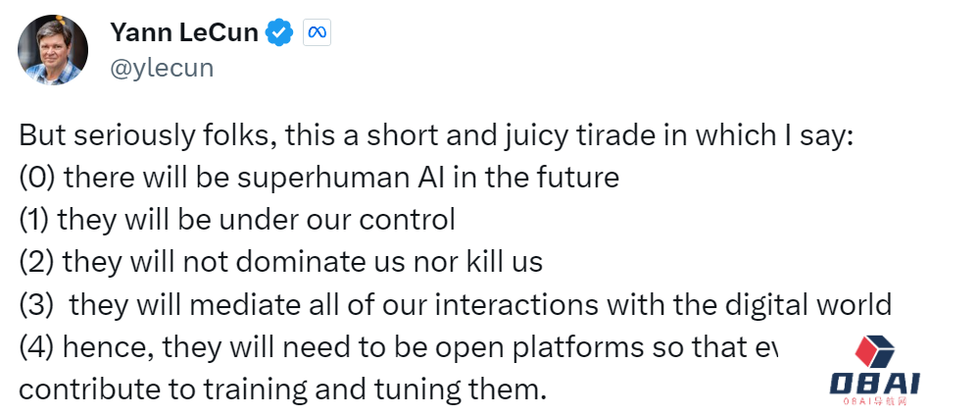Click the blue verified checkmark badge
980x416 pixels.
280,32
